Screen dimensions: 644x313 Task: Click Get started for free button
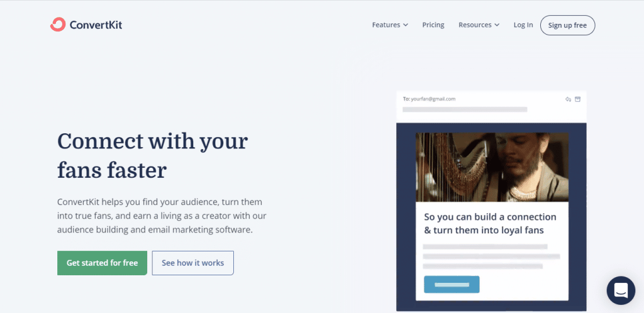click(x=102, y=263)
